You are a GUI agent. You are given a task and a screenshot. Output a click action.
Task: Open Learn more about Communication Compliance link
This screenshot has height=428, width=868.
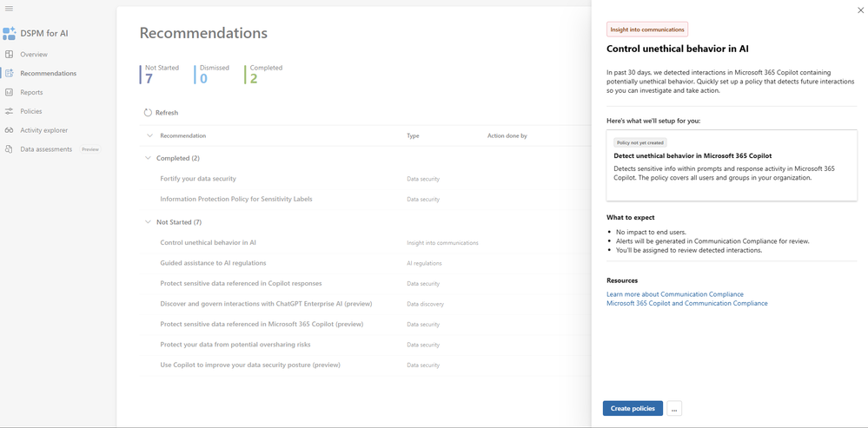675,294
